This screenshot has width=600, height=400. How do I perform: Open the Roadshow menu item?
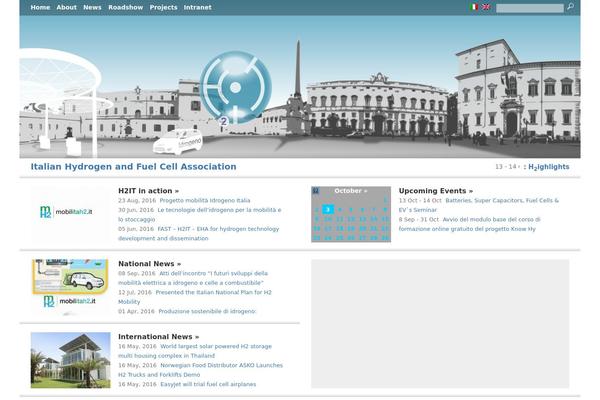126,7
